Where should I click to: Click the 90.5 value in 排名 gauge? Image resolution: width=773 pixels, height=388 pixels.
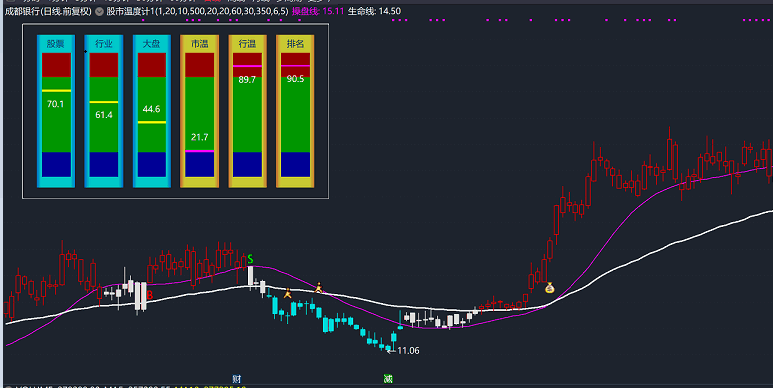click(x=295, y=79)
